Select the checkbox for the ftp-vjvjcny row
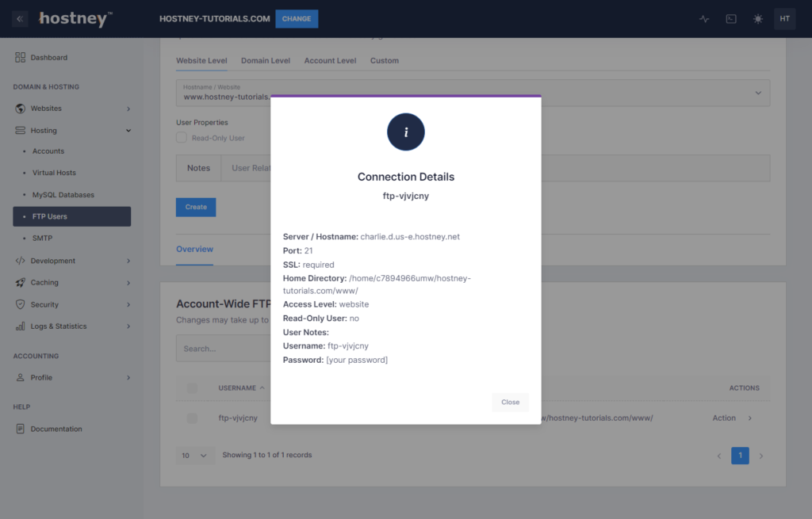 (192, 418)
